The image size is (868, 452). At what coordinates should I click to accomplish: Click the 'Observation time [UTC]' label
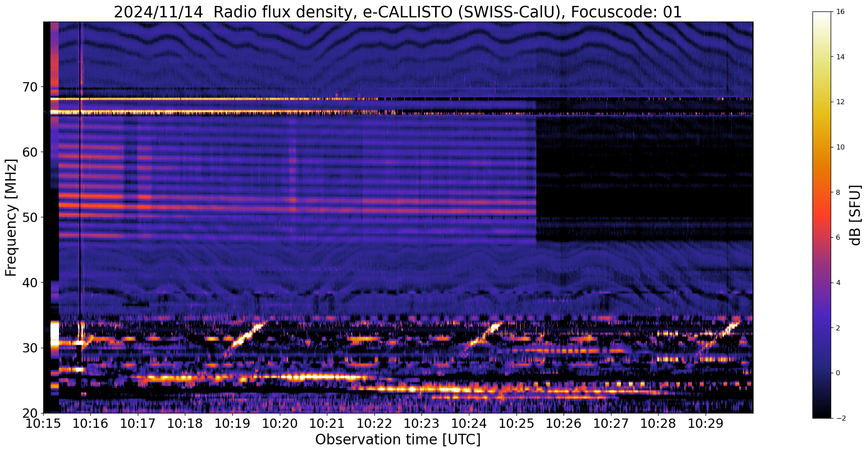398,440
